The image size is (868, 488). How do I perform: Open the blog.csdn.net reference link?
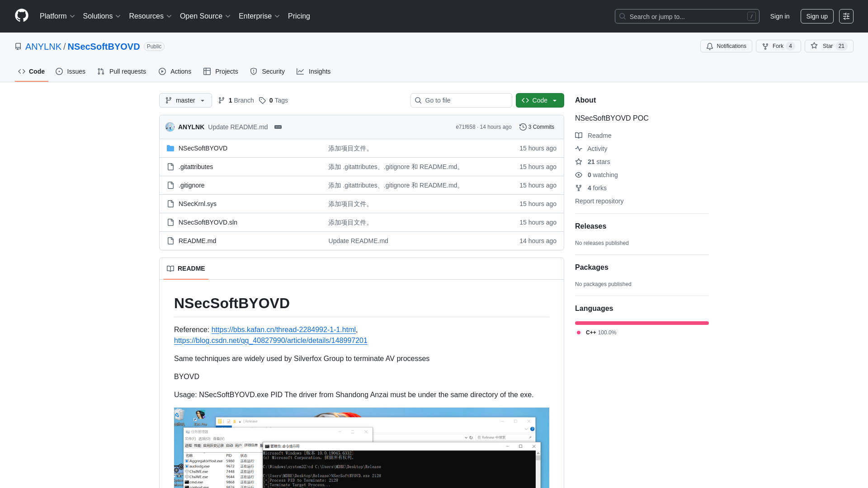tap(270, 341)
